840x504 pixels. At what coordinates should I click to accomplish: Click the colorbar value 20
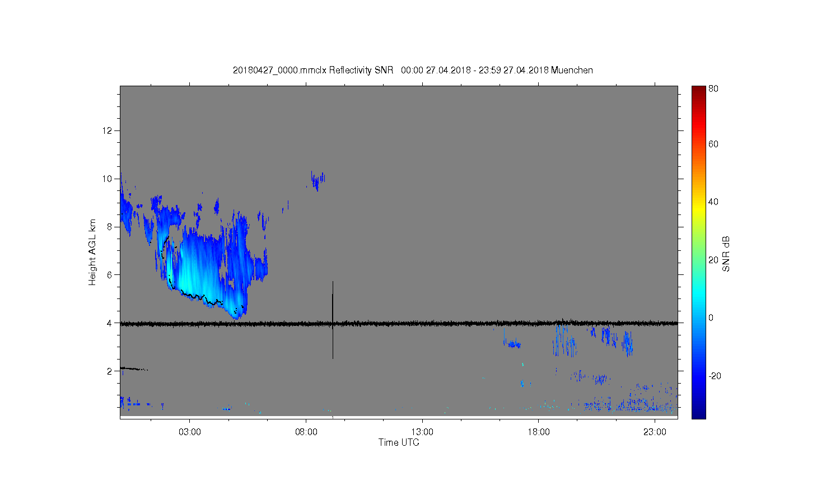(x=713, y=260)
